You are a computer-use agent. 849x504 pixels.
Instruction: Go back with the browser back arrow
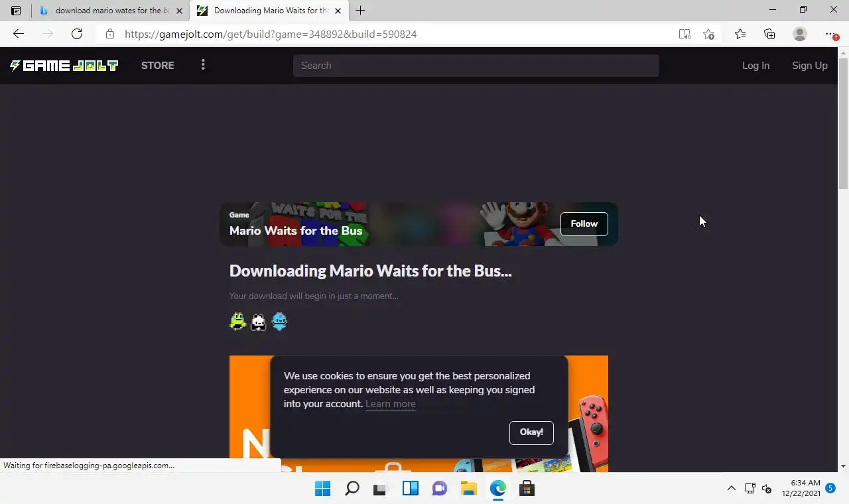[x=19, y=34]
